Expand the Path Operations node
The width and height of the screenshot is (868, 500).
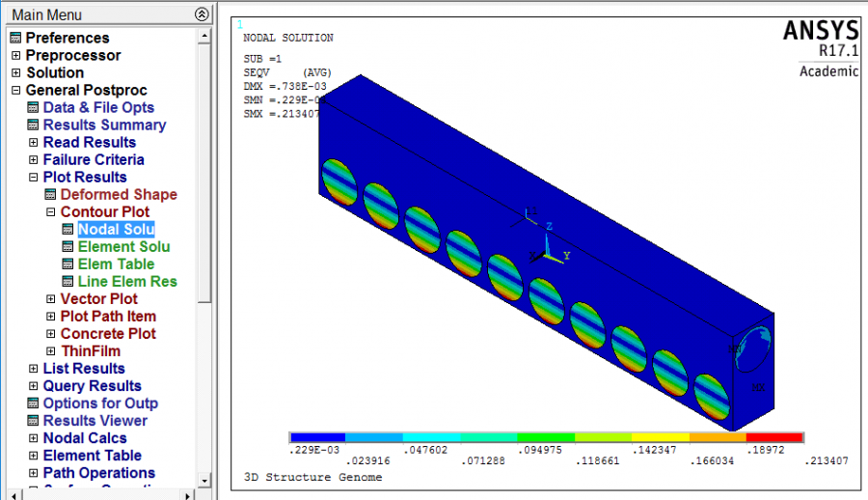[33, 473]
